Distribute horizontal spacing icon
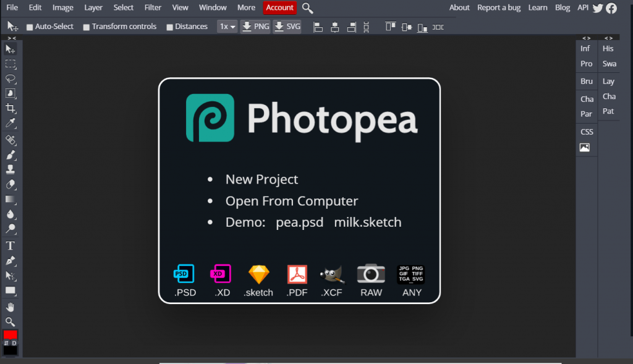Viewport: 633px width, 364px height. 438,27
